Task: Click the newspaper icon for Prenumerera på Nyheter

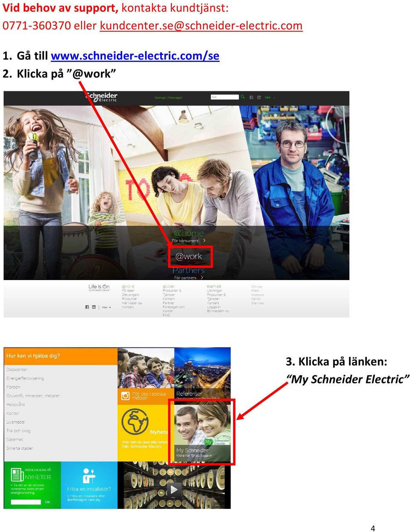Action: pos(17,475)
